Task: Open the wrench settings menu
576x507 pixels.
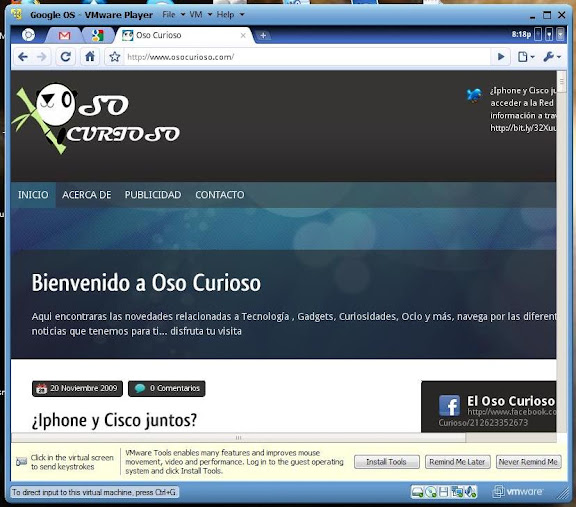Action: [551, 57]
